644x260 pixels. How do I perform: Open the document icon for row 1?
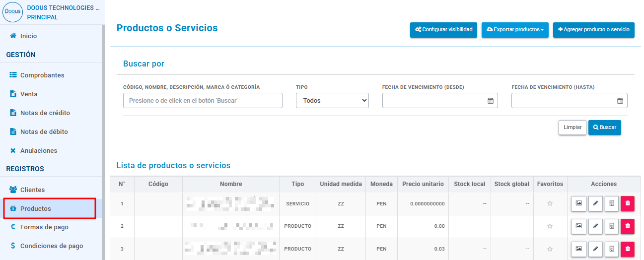coord(612,203)
